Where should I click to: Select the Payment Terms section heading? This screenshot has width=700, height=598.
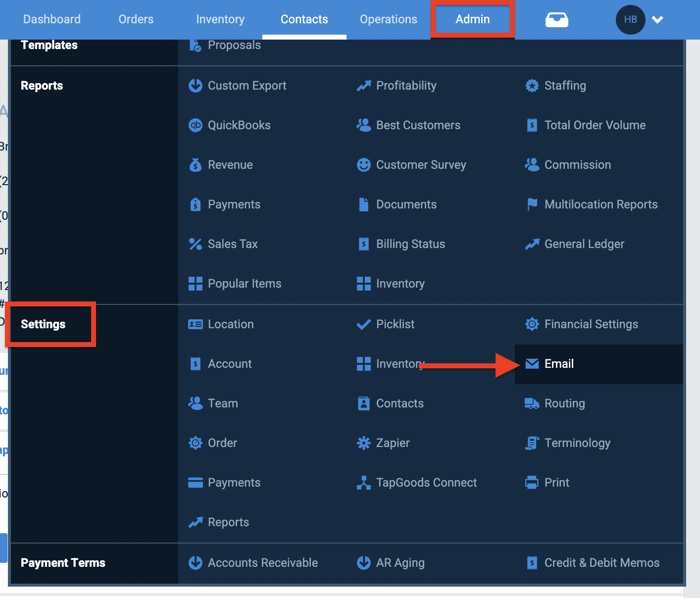pos(63,563)
